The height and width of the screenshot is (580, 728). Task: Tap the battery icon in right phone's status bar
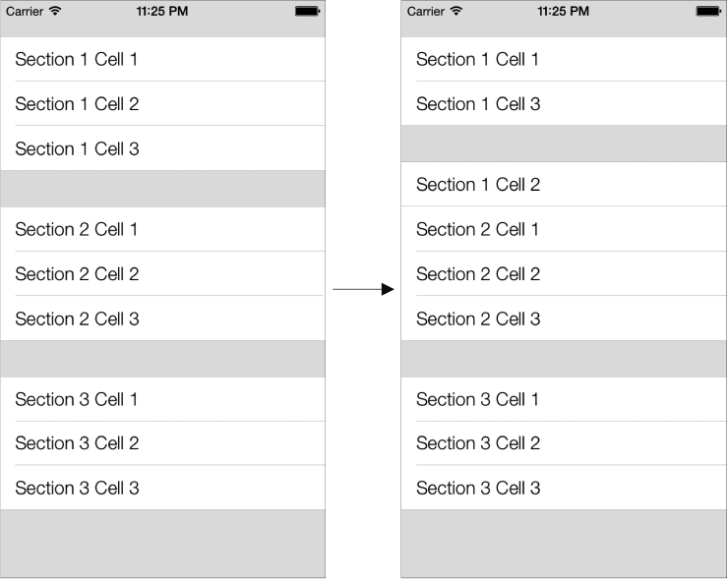(708, 11)
